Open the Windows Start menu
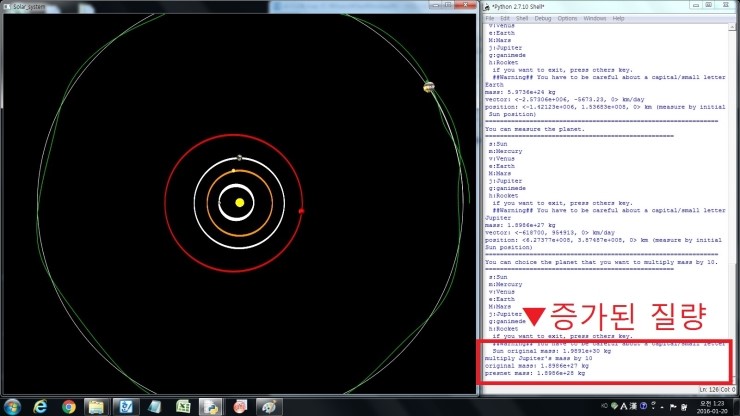 [x=12, y=406]
